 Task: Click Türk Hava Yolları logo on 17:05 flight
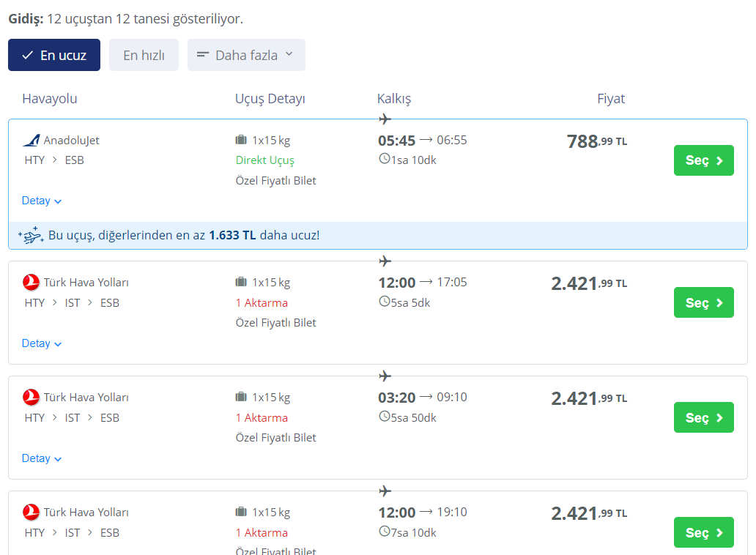(31, 282)
